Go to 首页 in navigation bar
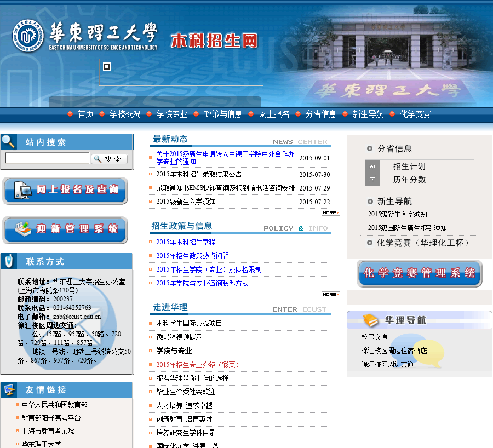The width and height of the screenshot is (493, 448). pyautogui.click(x=85, y=114)
